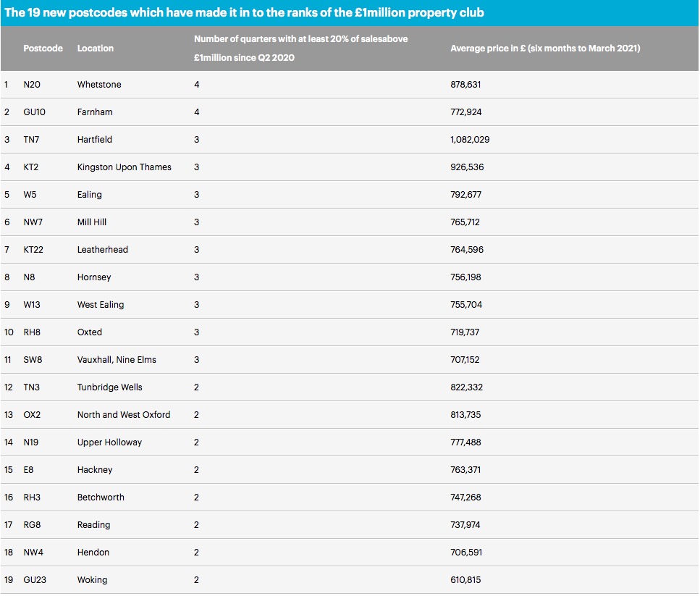Select the Whetstone location cell
Viewport: 700px width, 596px height.
coord(99,85)
